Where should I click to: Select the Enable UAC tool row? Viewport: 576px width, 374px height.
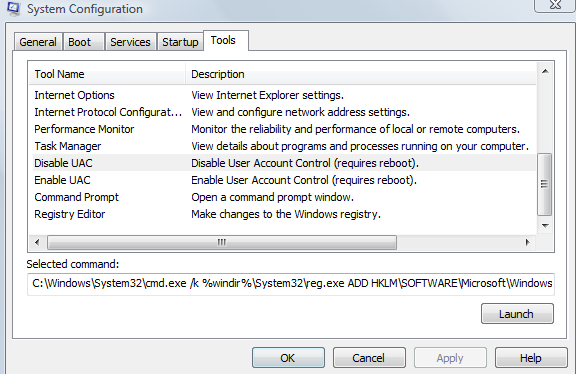pos(283,180)
